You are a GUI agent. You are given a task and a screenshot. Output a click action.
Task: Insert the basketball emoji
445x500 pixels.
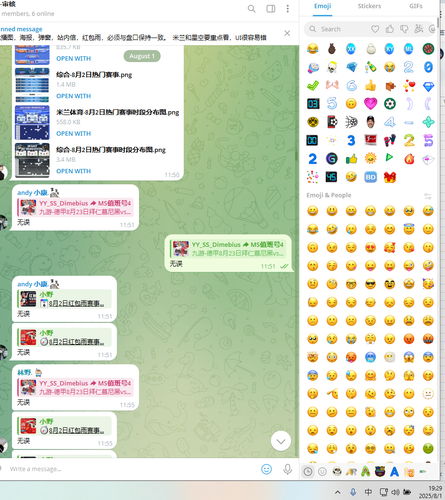[428, 49]
